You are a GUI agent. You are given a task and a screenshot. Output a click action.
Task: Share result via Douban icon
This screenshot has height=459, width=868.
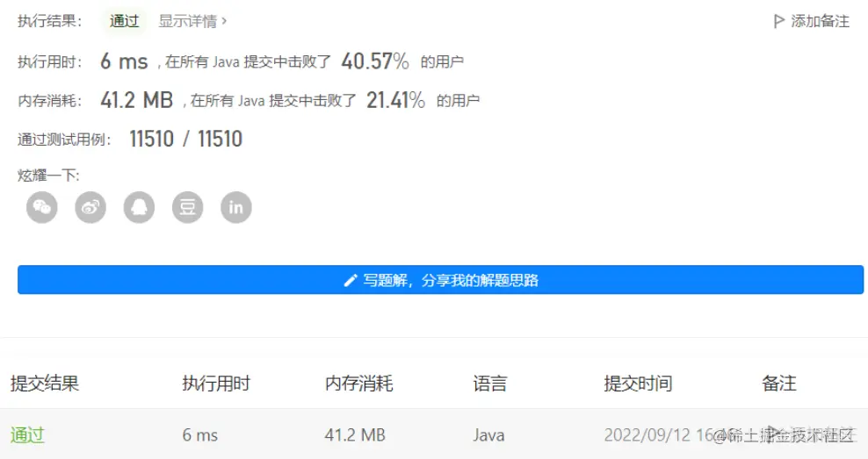(188, 207)
